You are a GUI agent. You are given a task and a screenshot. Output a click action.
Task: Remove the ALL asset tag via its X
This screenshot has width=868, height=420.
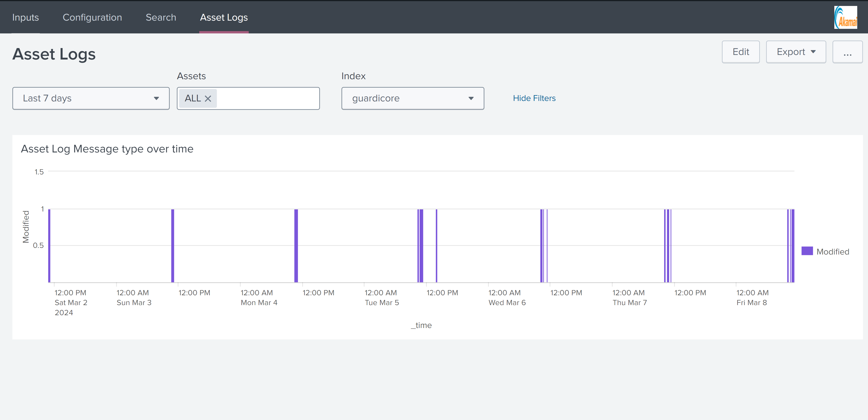tap(208, 98)
